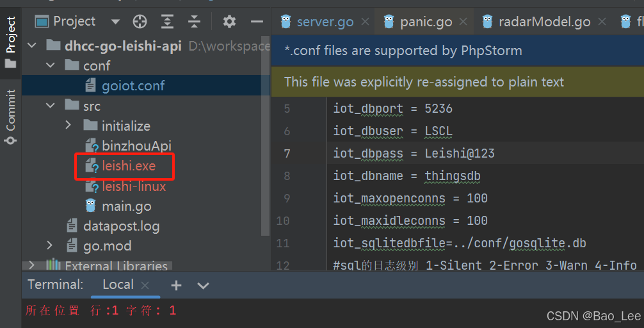This screenshot has height=328, width=644.
Task: Select the src folder
Action: pyautogui.click(x=92, y=106)
